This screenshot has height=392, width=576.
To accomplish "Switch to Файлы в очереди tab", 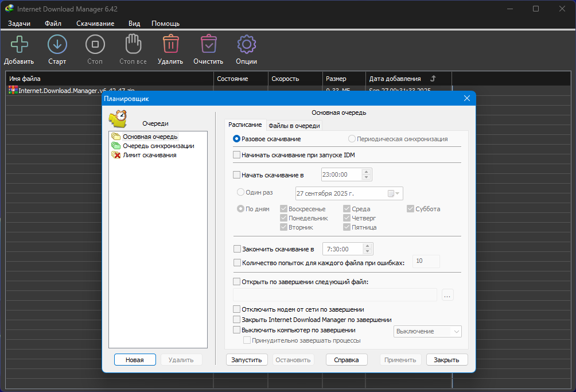I will (294, 126).
